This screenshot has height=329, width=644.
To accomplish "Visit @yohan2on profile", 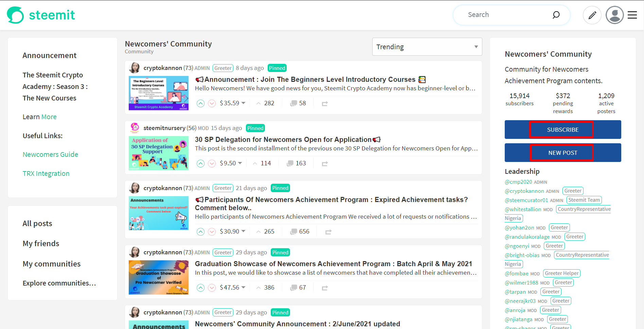I will pos(519,228).
